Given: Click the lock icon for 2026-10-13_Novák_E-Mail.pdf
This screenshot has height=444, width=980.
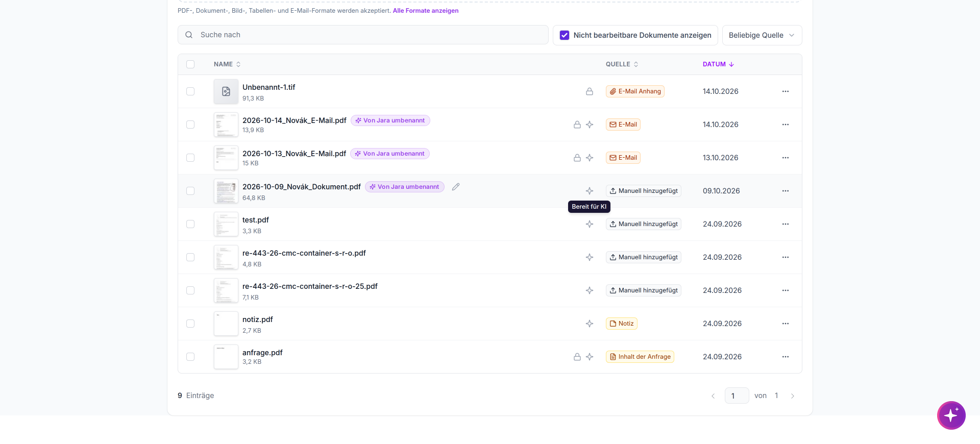Looking at the screenshot, I should click(577, 158).
